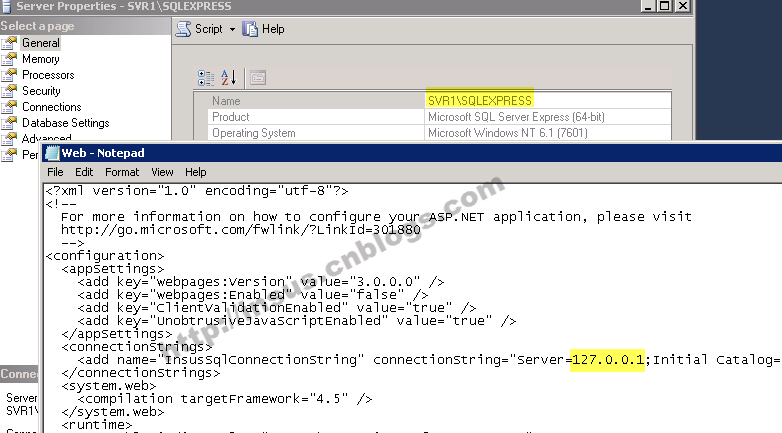The image size is (782, 433).
Task: Maximize the Server Properties window
Action: (x=665, y=6)
